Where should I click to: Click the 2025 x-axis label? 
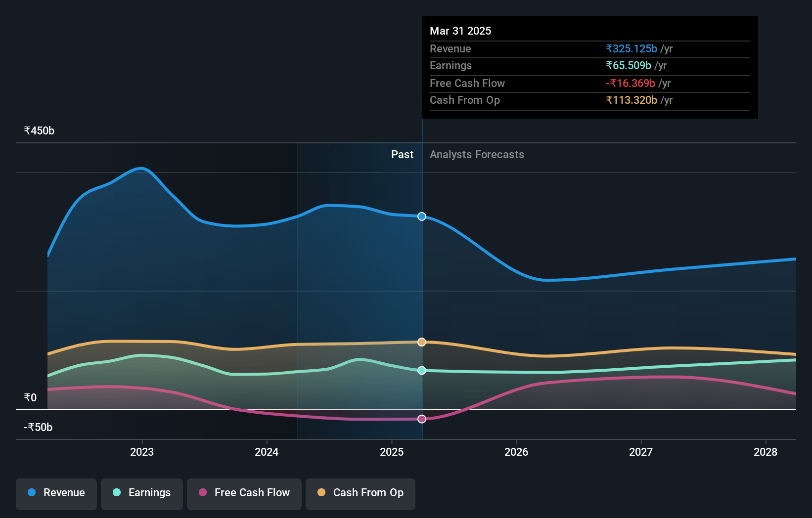pyautogui.click(x=392, y=452)
